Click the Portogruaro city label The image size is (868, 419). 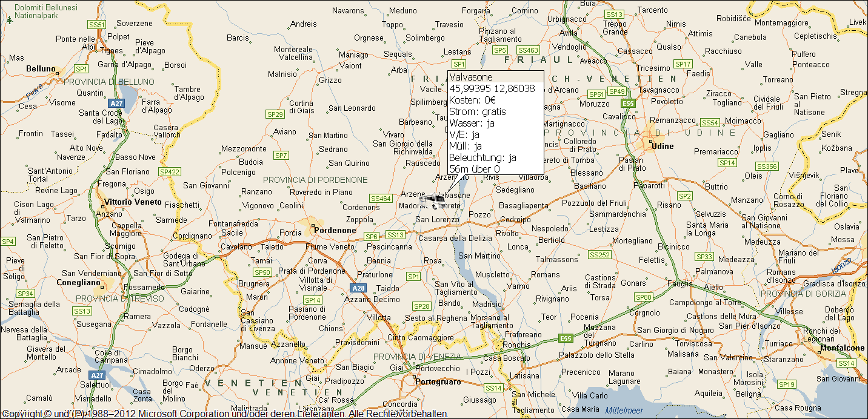click(x=438, y=382)
